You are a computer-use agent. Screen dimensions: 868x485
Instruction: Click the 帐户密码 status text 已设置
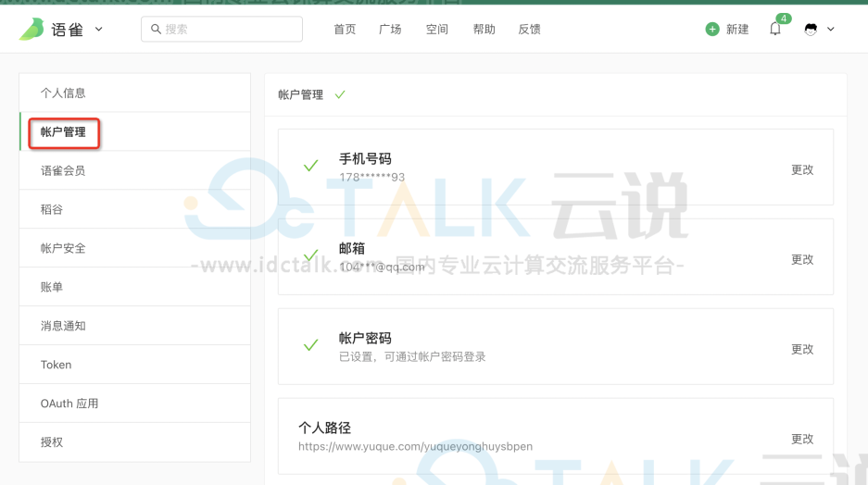click(412, 356)
